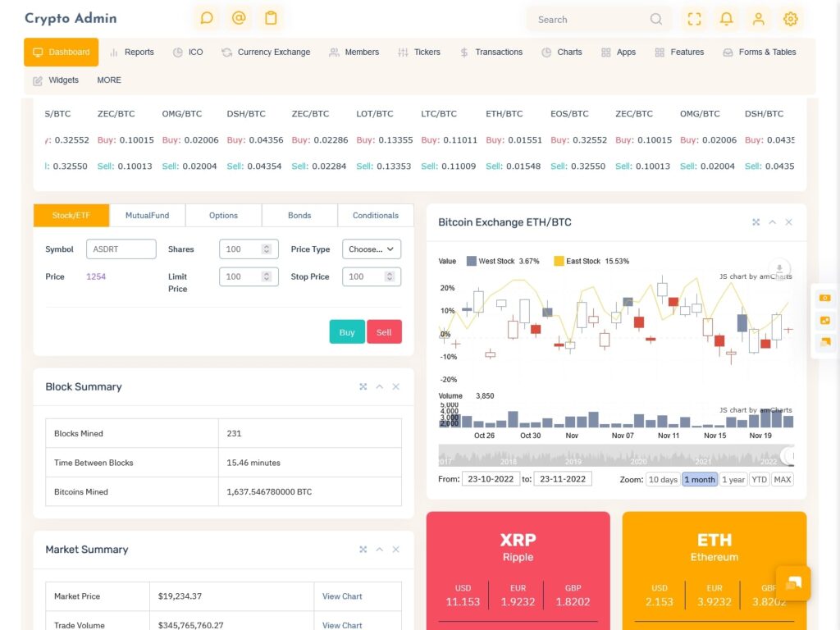840x630 pixels.
Task: Switch to the Conditionals tab
Action: click(376, 216)
